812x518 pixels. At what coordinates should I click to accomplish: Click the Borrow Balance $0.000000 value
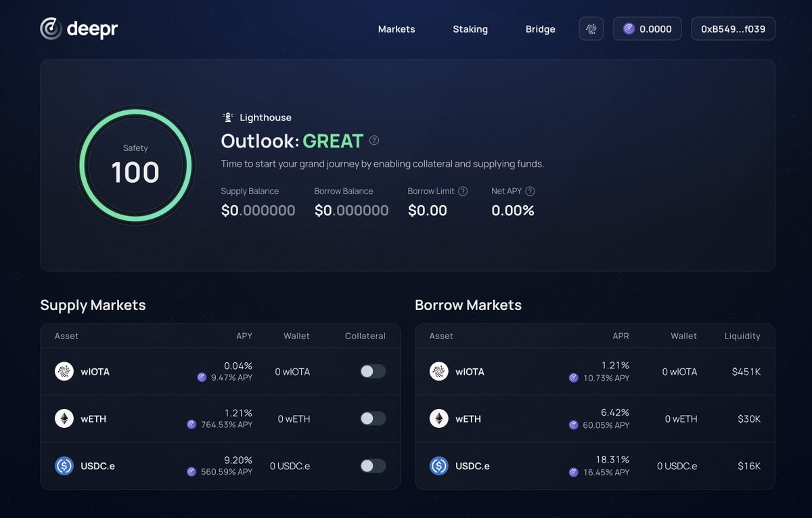(x=351, y=211)
